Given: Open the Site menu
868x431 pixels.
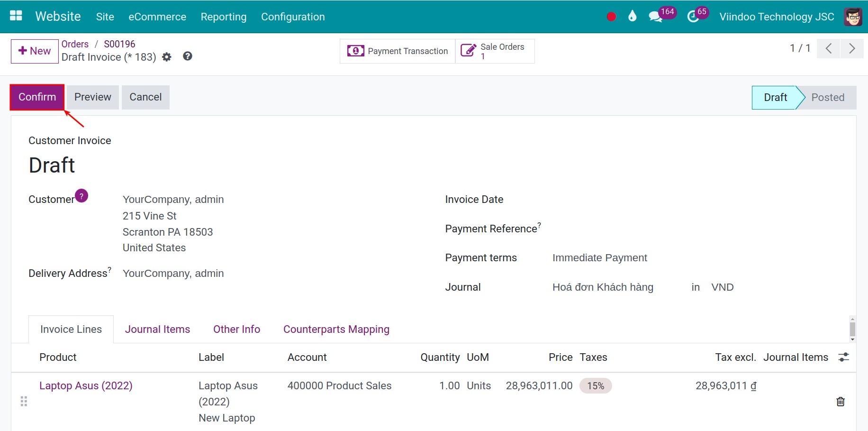Looking at the screenshot, I should [x=105, y=17].
